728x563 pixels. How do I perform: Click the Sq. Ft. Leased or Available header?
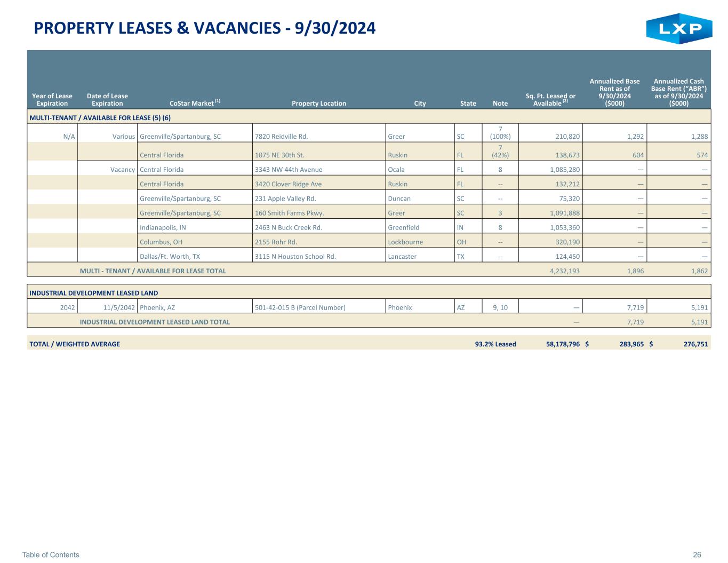coord(550,100)
